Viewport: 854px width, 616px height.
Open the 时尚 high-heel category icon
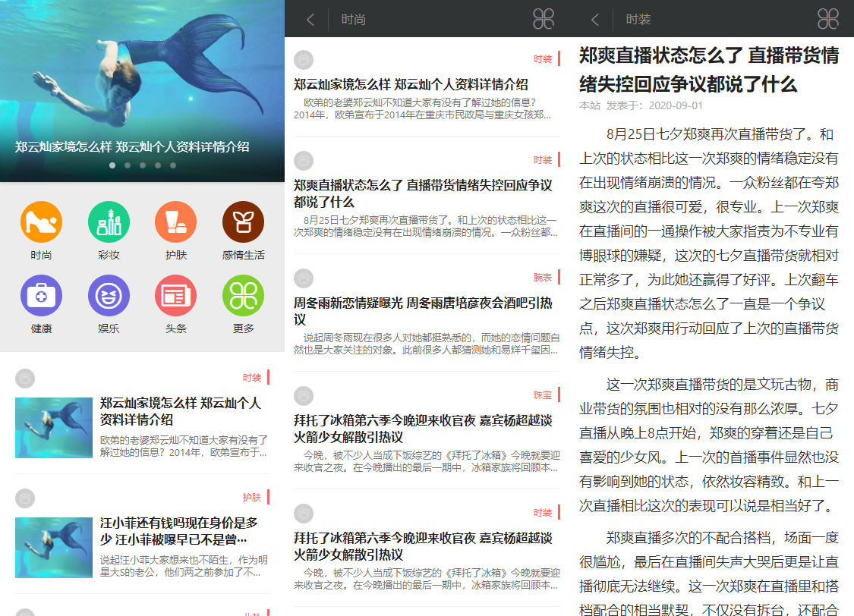coord(42,222)
